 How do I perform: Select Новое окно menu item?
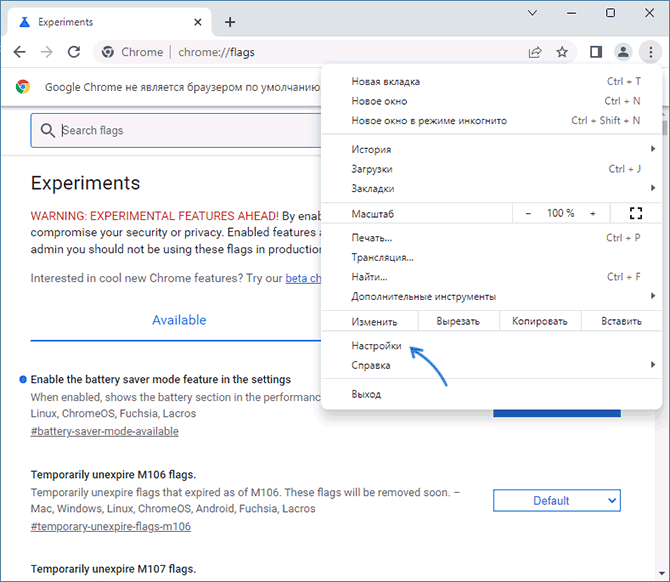[x=491, y=101]
